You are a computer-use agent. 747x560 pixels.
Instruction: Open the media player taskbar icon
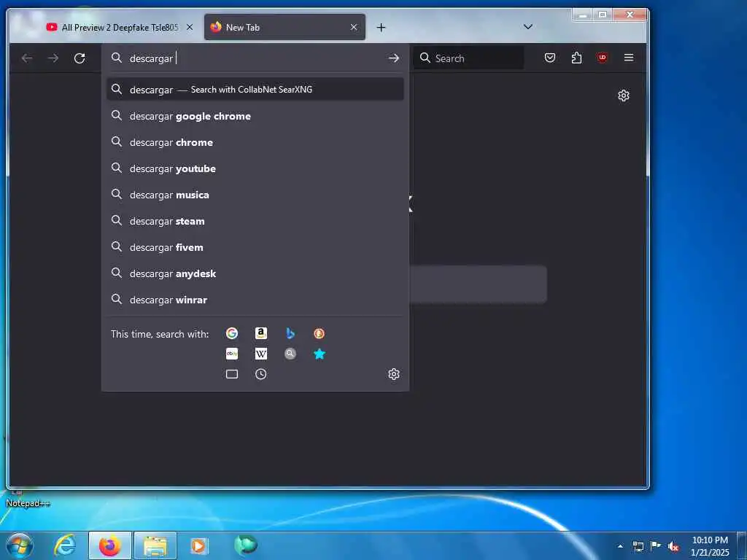(x=199, y=545)
